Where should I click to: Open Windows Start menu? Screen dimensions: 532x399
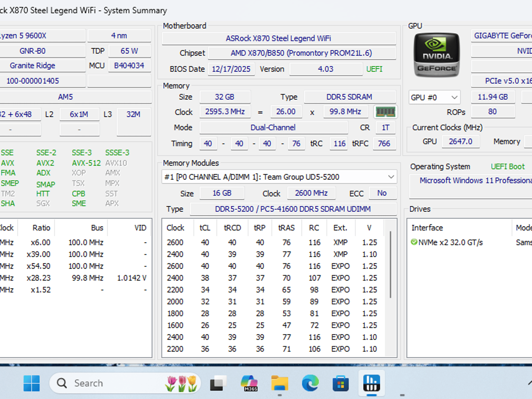pos(31,383)
